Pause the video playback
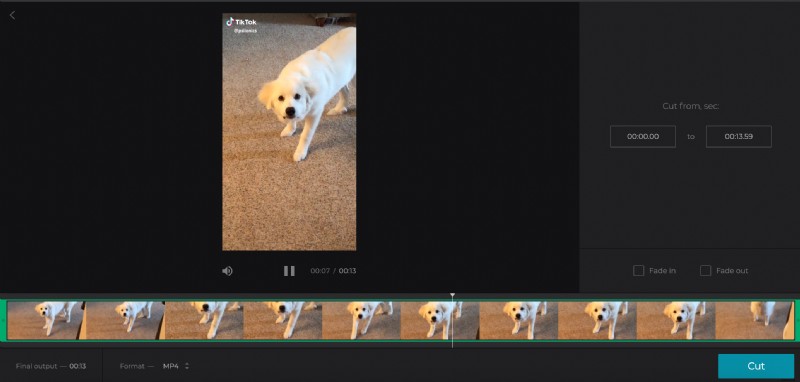Image resolution: width=800 pixels, height=382 pixels. [289, 271]
